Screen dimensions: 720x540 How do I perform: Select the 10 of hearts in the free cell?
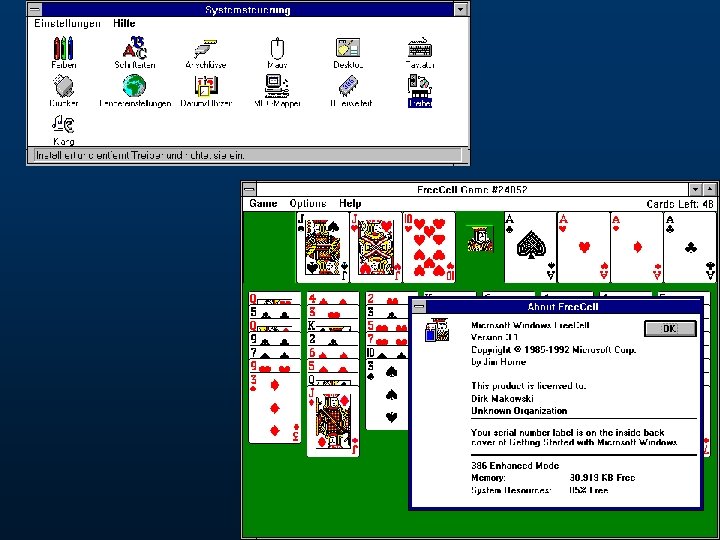429,247
